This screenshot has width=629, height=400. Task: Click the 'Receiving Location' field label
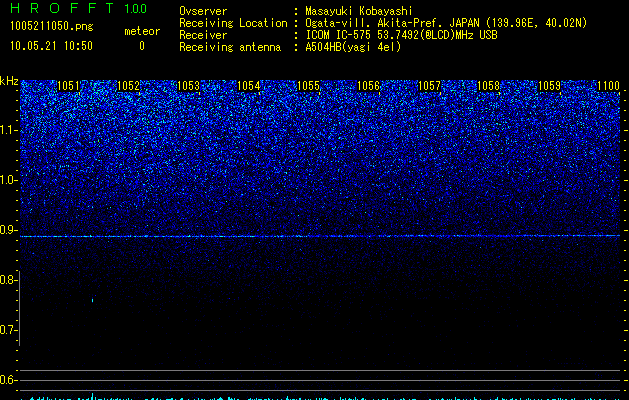[233, 23]
